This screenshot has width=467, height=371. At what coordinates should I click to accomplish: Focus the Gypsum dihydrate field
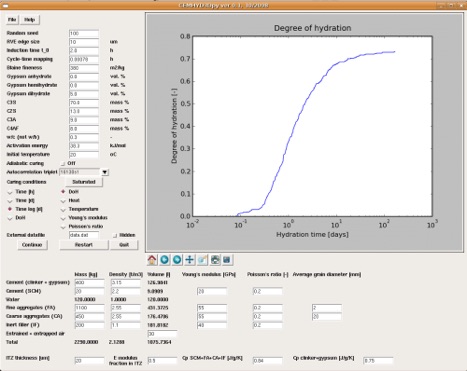pos(84,94)
